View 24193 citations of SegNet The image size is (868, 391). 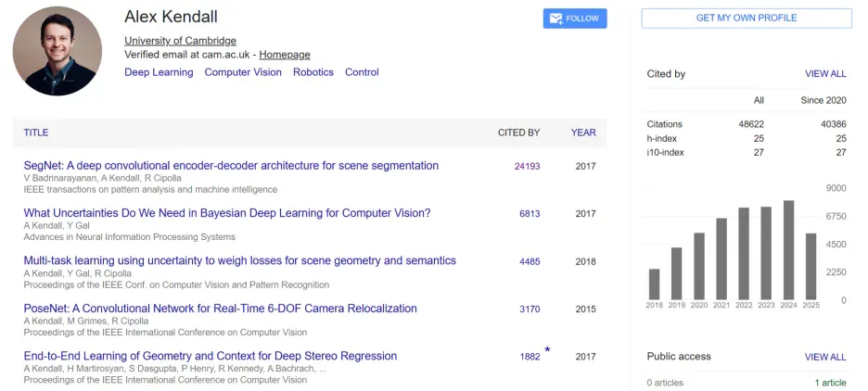tap(527, 166)
